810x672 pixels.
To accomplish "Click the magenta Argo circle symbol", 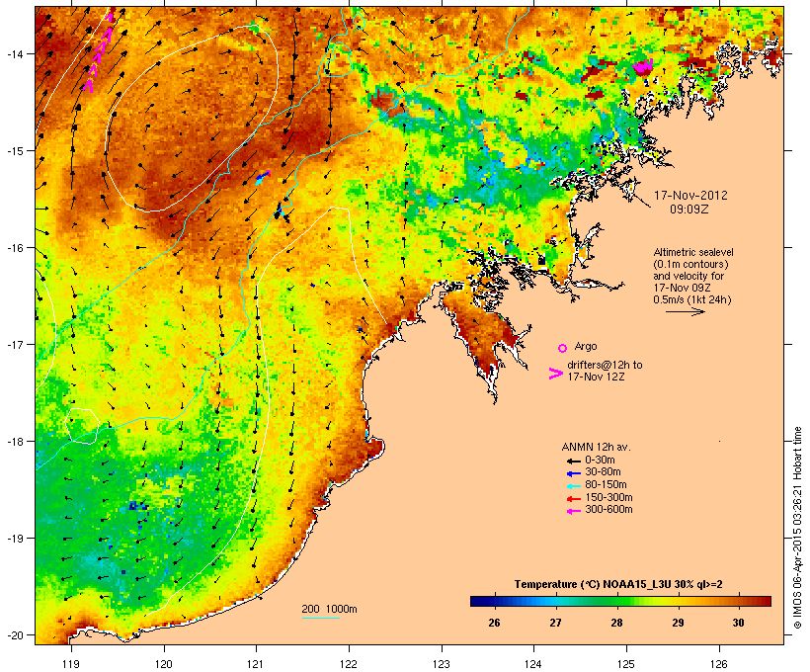I will point(563,348).
